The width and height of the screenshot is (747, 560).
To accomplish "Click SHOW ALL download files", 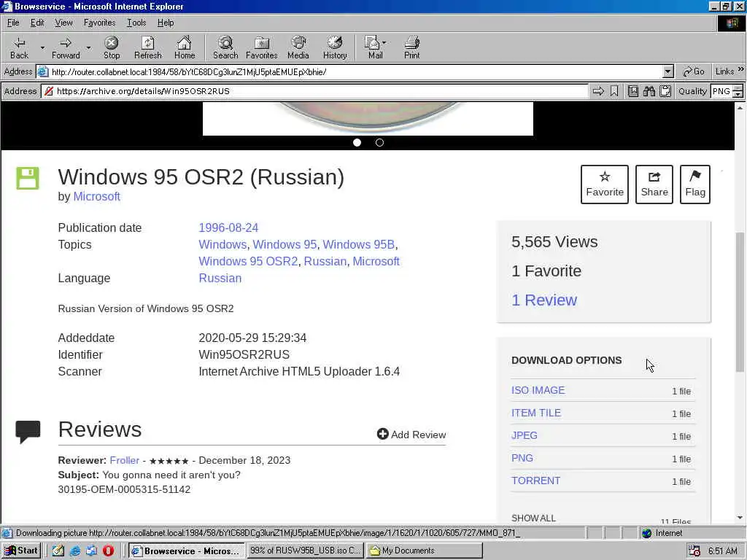I will (x=533, y=518).
